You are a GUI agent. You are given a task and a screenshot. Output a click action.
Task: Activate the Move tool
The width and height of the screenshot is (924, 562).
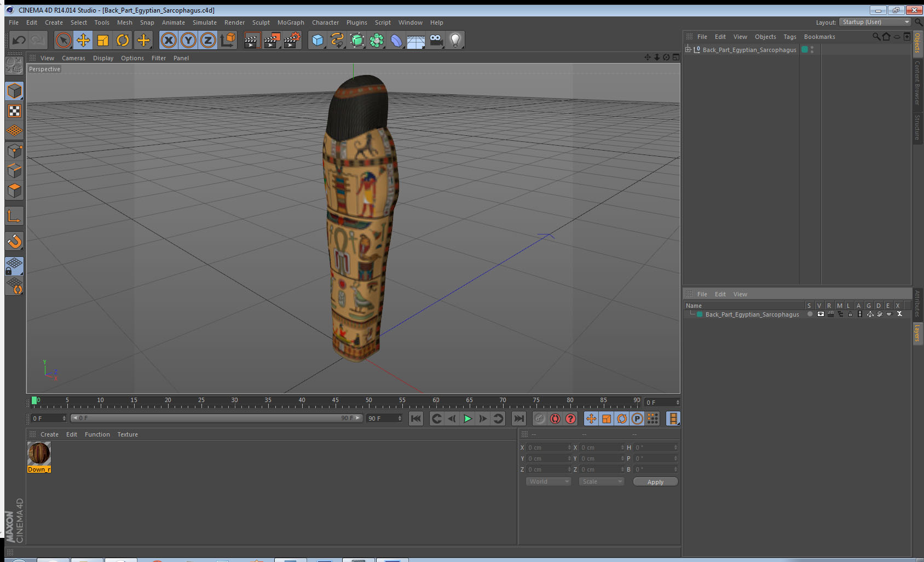83,40
